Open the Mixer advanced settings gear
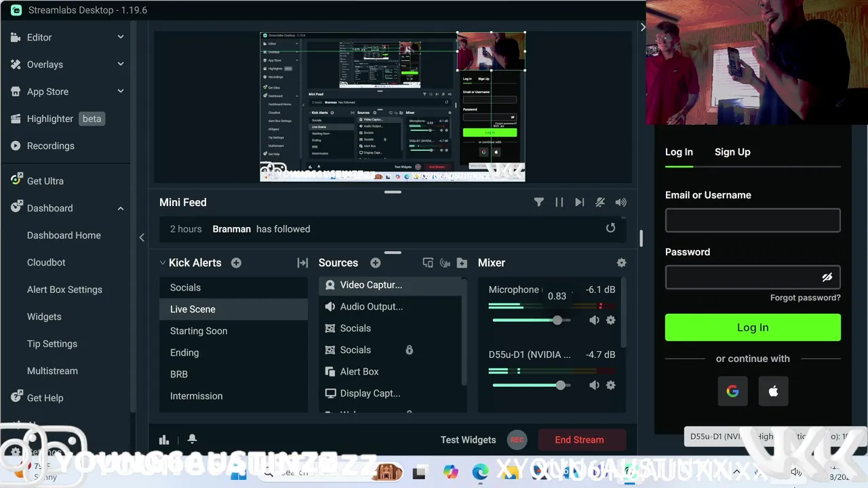The height and width of the screenshot is (488, 868). pyautogui.click(x=621, y=262)
